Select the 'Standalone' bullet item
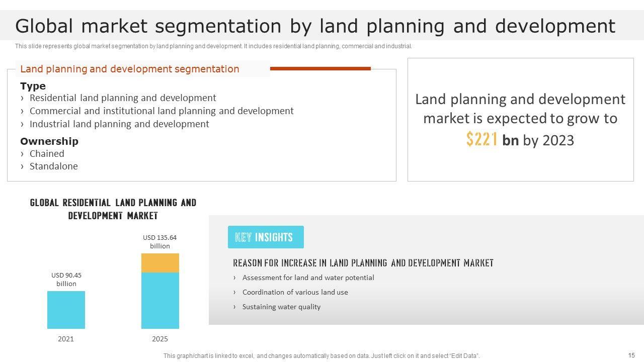Viewport: 644px width, 362px height. (54, 166)
